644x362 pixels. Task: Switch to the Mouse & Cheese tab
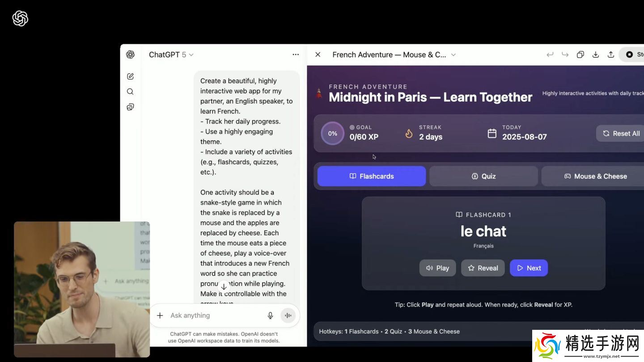(x=595, y=176)
